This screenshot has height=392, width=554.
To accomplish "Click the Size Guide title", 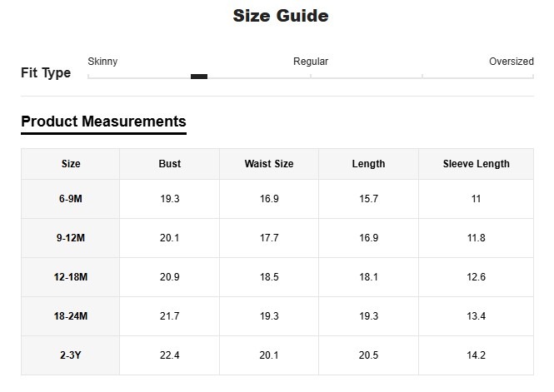I will pyautogui.click(x=280, y=16).
